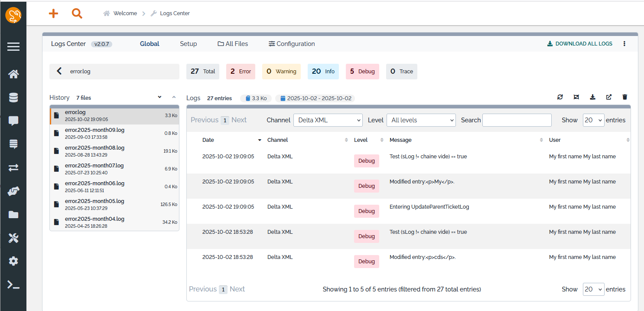Toggle the Debug count filter badge
The image size is (644, 311).
pyautogui.click(x=362, y=72)
